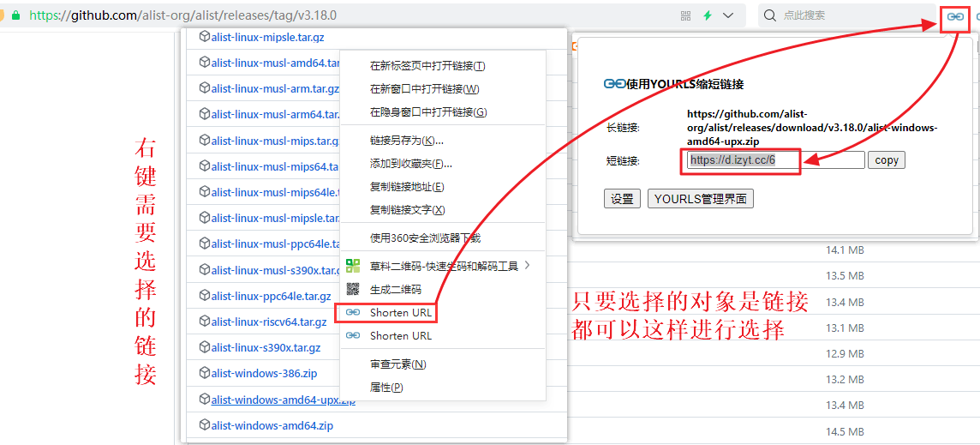The width and height of the screenshot is (980, 445).
Task: Choose 生成二维码 from the context menu
Action: tap(395, 289)
